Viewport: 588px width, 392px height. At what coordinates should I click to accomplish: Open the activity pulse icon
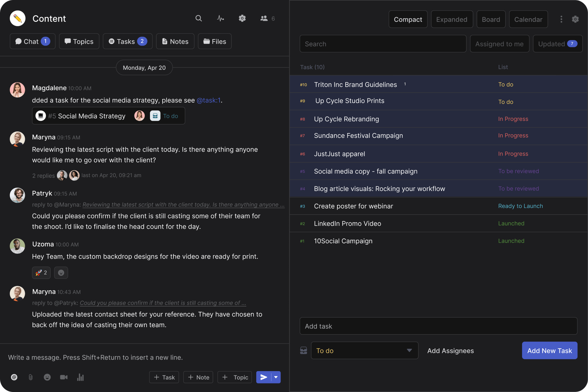(x=220, y=19)
